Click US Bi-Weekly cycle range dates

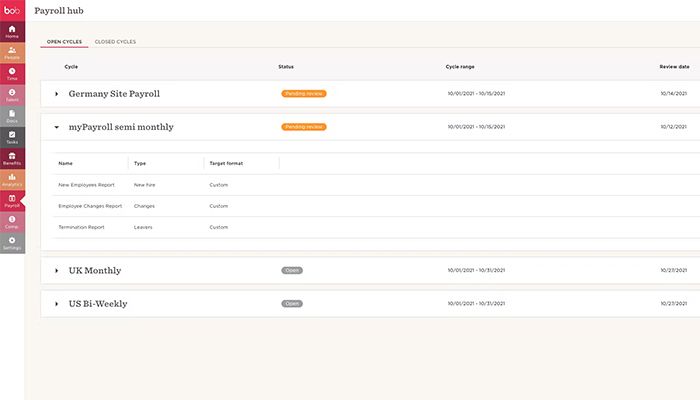click(476, 304)
